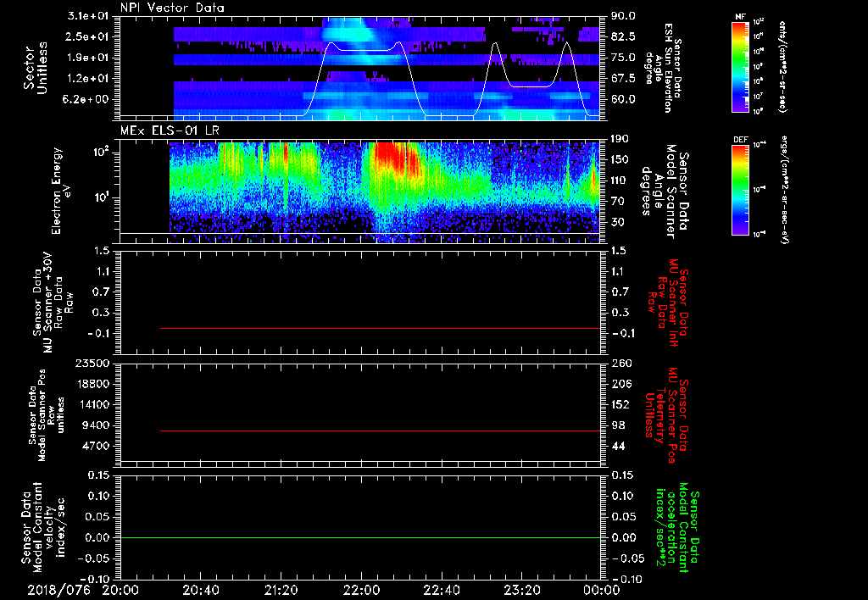The height and width of the screenshot is (600, 868).
Task: Click the "00:00" time axis label
Action: click(602, 590)
